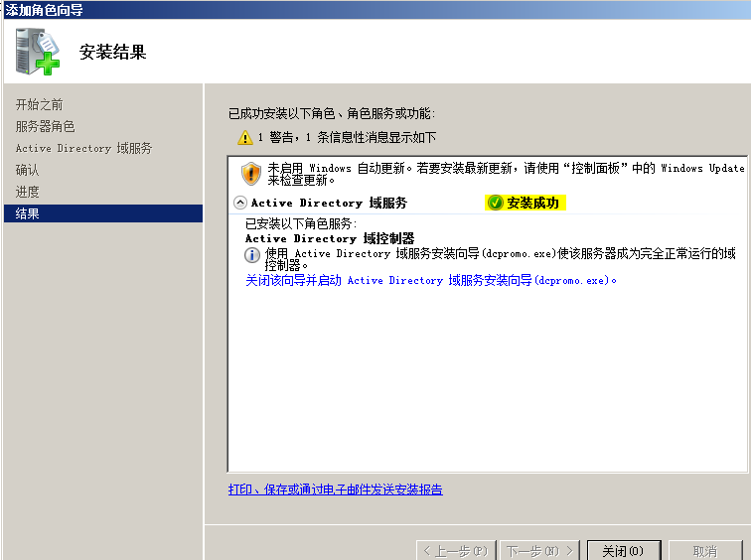
Task: Click the yellow warning triangle icon
Action: [244, 138]
